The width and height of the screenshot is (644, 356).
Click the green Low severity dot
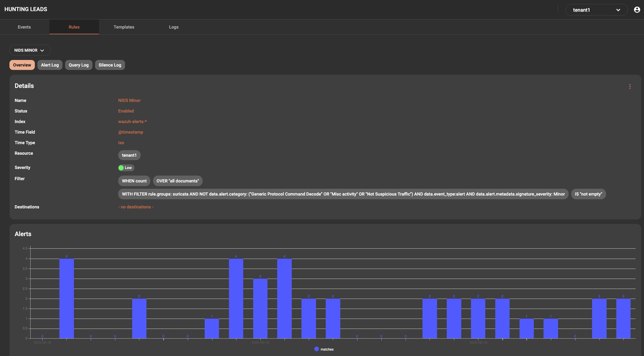(x=121, y=168)
